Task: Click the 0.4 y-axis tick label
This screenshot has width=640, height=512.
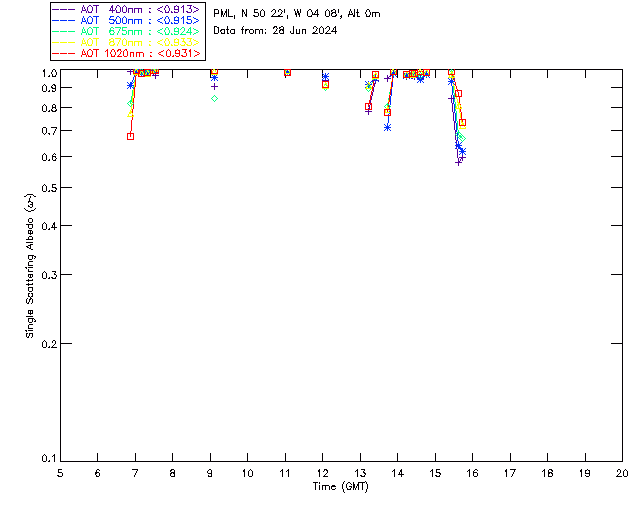Action: [49, 226]
